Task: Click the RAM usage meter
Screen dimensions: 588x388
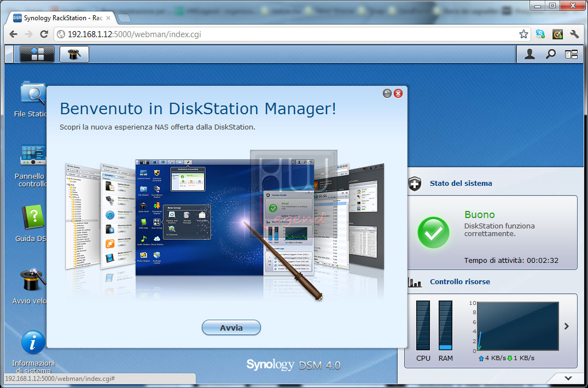Action: (445, 326)
